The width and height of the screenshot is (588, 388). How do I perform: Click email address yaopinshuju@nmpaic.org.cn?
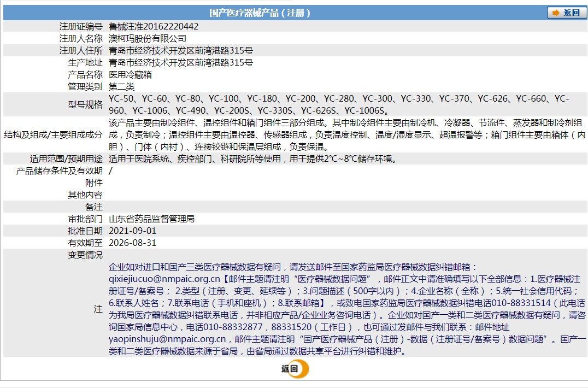(167, 339)
